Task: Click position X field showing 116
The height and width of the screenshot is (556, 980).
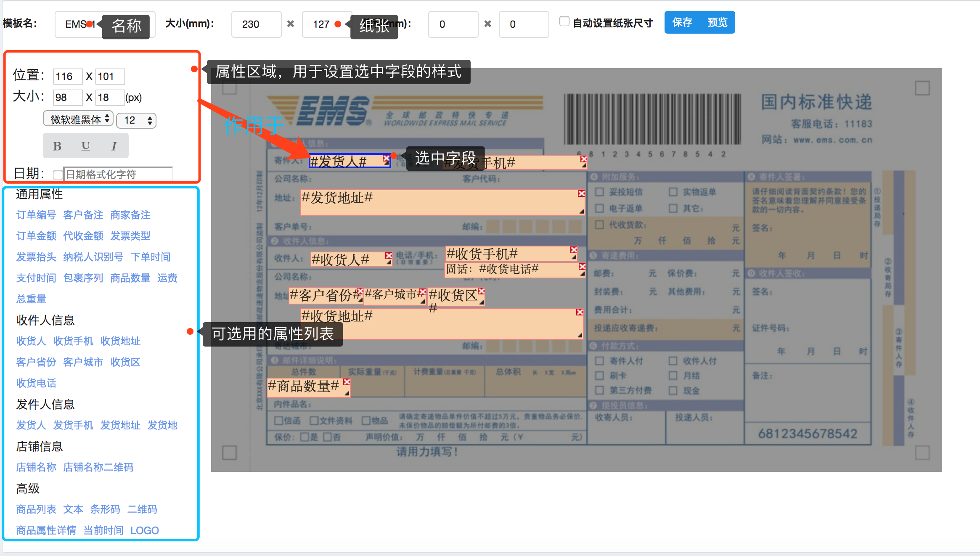Action: click(68, 77)
